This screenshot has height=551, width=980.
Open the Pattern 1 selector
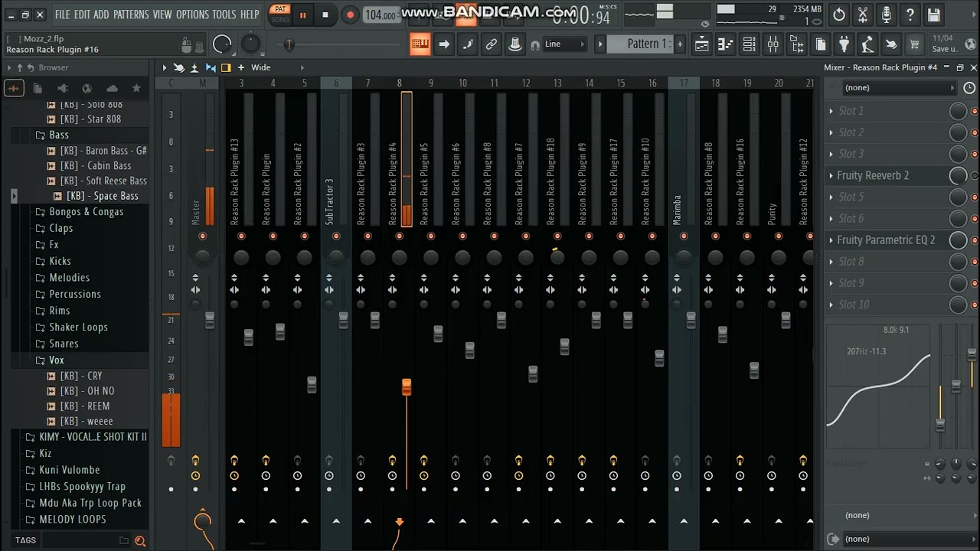pos(648,44)
